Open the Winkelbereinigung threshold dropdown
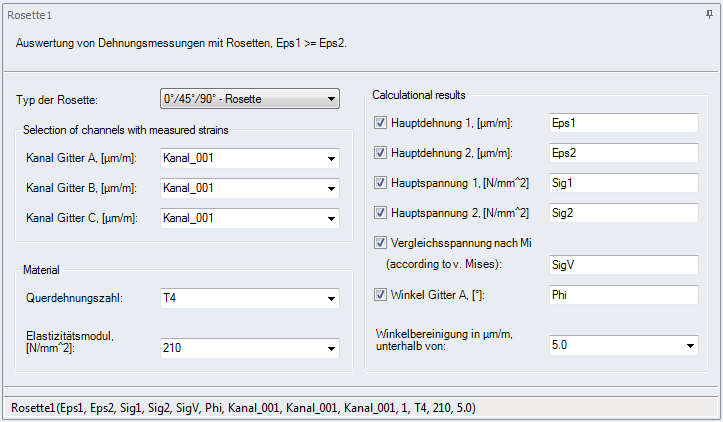This screenshot has height=422, width=723. (x=689, y=345)
